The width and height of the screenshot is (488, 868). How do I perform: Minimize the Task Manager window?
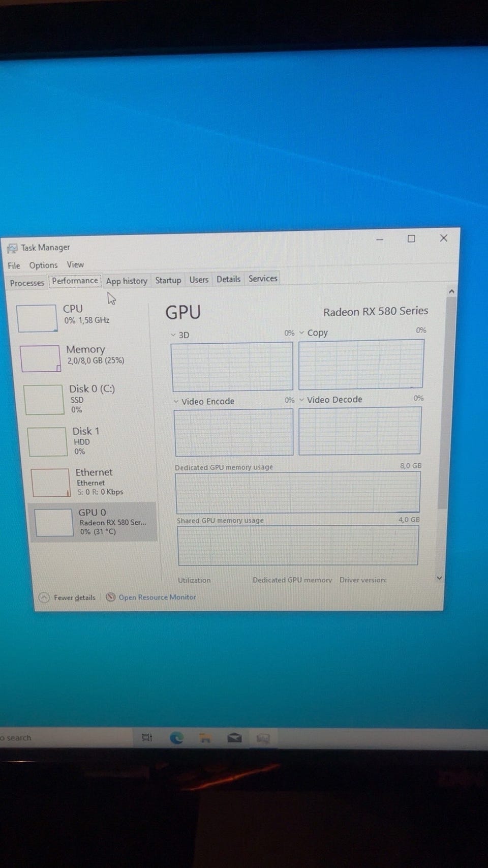tap(380, 239)
